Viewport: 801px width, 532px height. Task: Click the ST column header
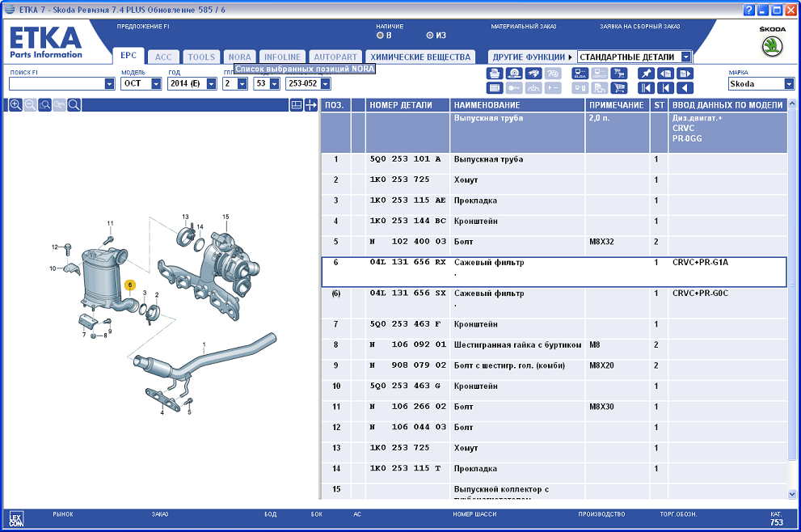[659, 105]
